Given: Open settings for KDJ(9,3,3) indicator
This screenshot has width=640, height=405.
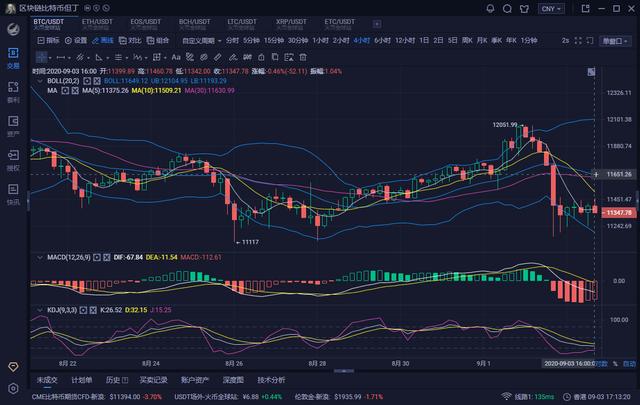Looking at the screenshot, I should point(83,310).
